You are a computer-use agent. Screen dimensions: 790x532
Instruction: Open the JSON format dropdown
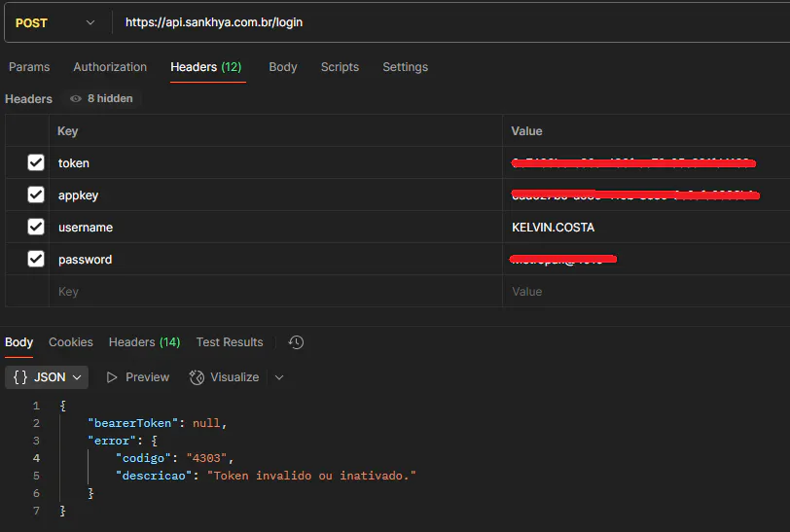[47, 377]
